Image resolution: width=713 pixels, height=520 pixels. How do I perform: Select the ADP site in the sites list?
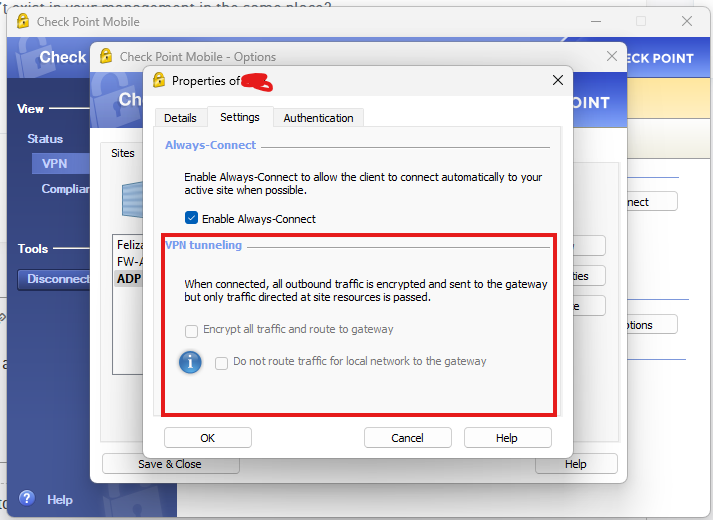[129, 279]
